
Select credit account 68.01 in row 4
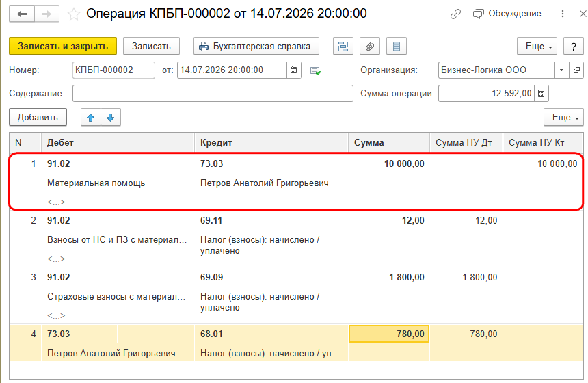(x=211, y=334)
